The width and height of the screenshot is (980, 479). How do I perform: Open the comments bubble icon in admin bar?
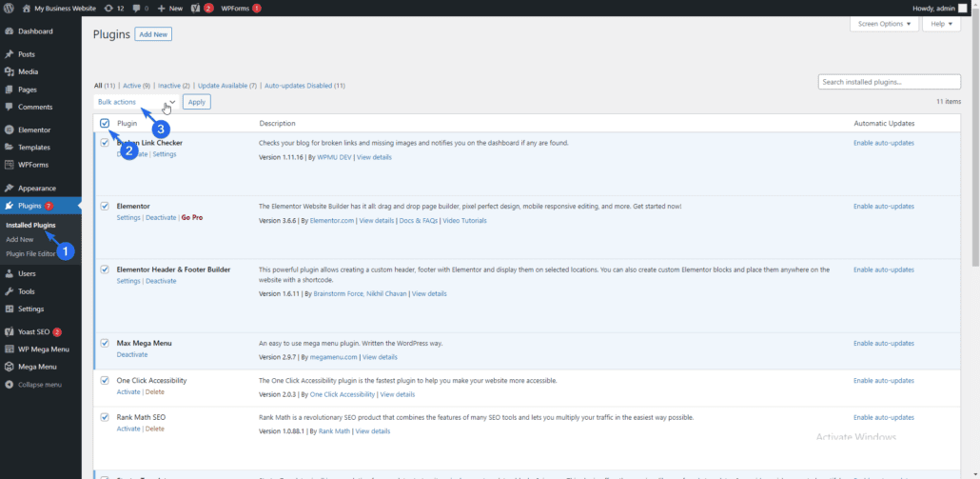point(137,9)
